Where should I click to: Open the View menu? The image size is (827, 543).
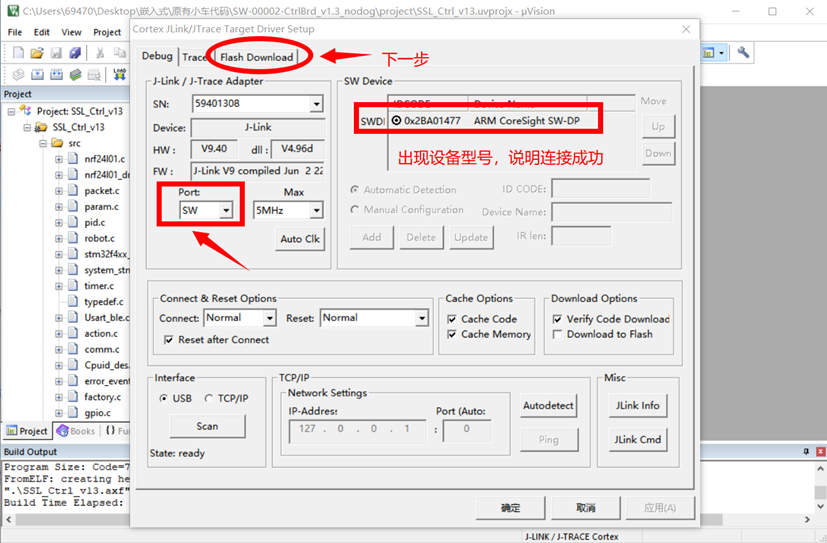(71, 32)
